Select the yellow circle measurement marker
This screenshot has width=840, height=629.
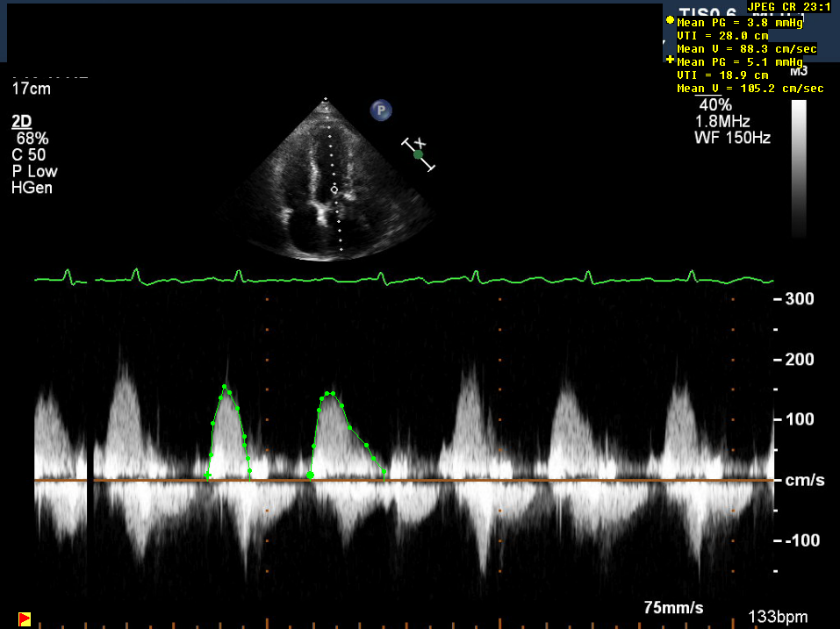point(670,20)
